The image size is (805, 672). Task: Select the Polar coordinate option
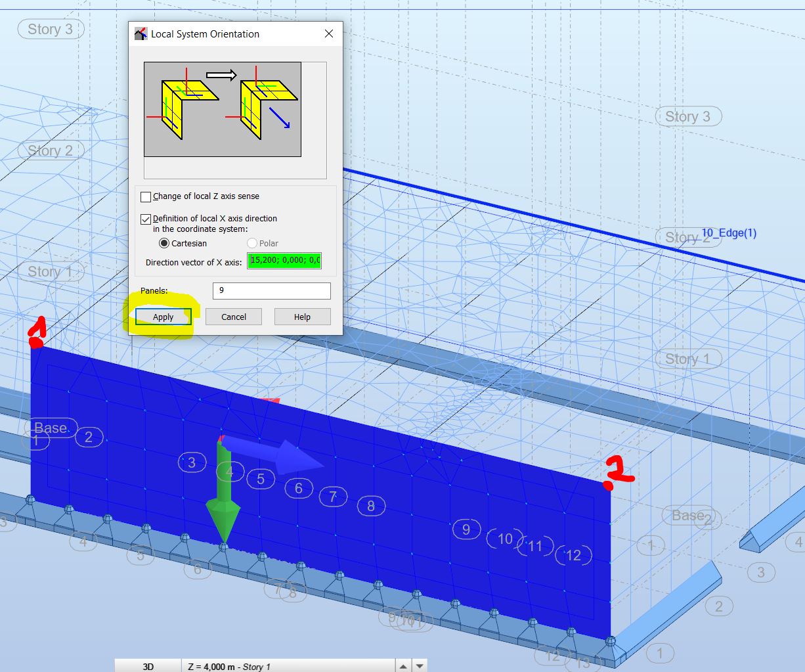(x=252, y=243)
